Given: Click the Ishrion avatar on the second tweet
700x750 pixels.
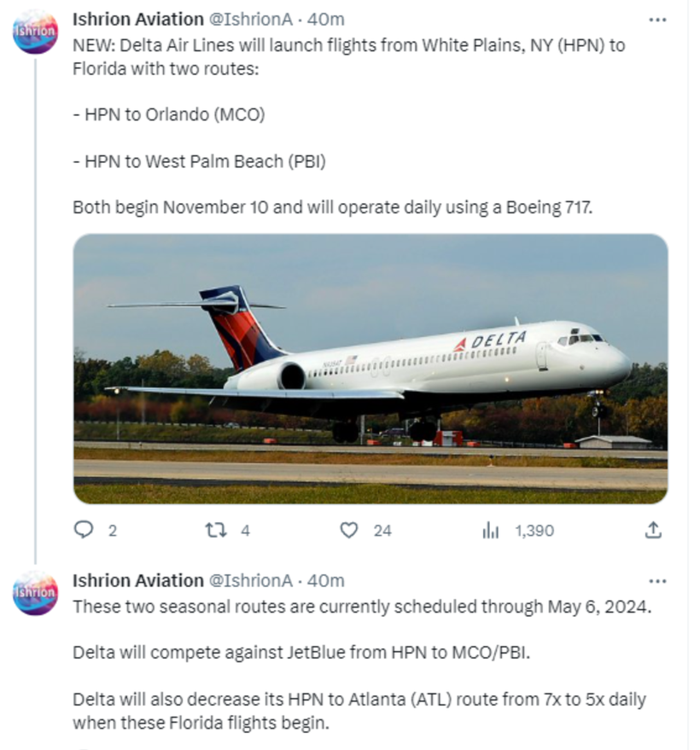Looking at the screenshot, I should pyautogui.click(x=35, y=593).
